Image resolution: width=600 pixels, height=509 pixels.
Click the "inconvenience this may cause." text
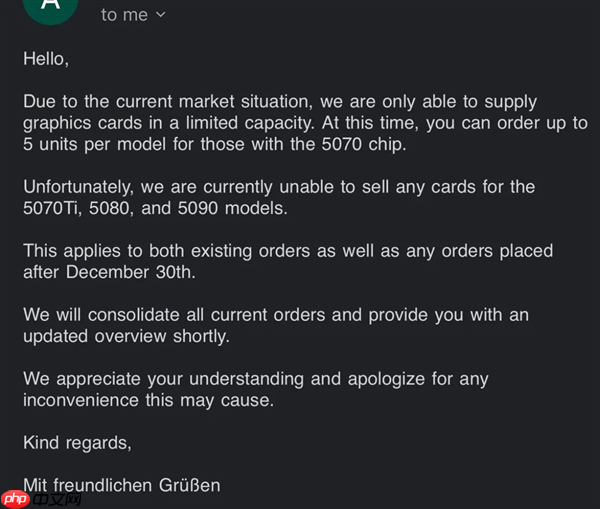(x=148, y=400)
